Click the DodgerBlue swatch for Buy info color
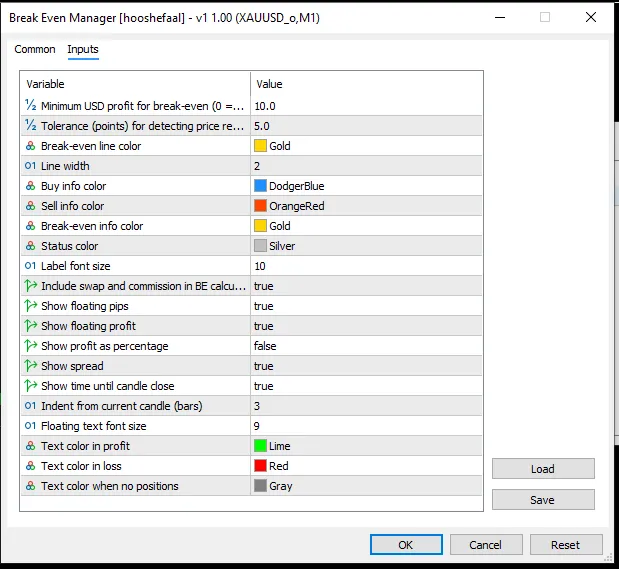This screenshot has width=619, height=569. pos(260,186)
